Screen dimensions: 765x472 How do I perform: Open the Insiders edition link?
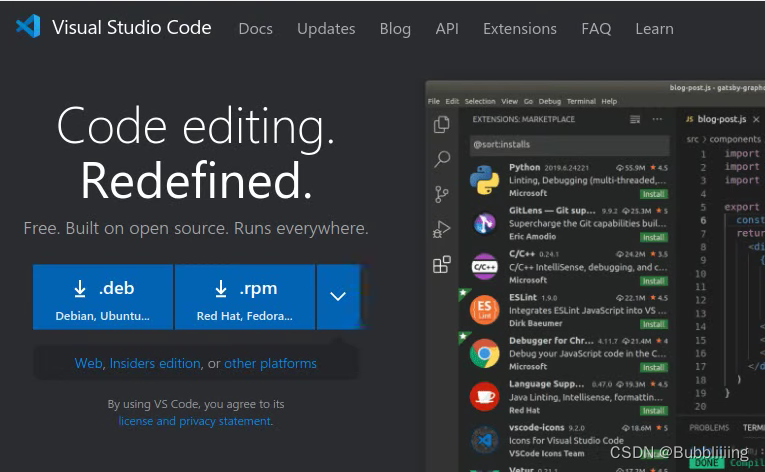[155, 364]
